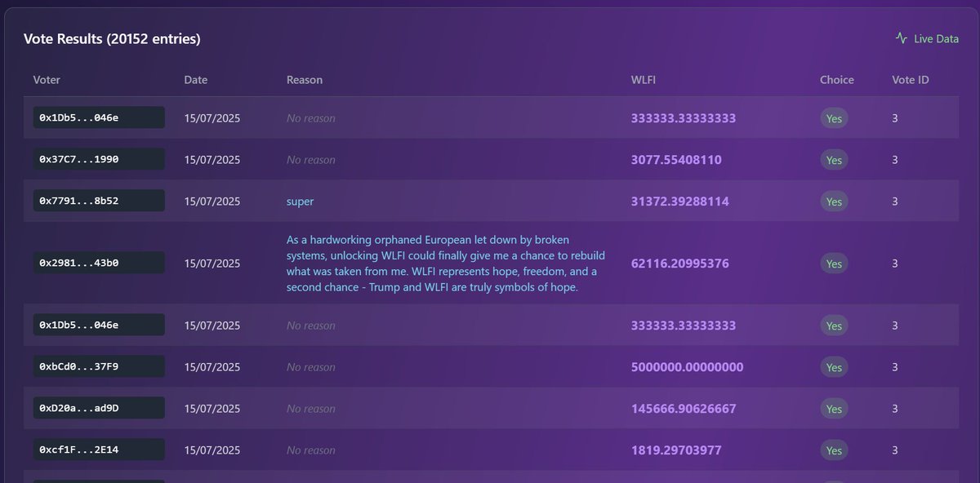Click the Live Data pulse icon

tap(902, 38)
